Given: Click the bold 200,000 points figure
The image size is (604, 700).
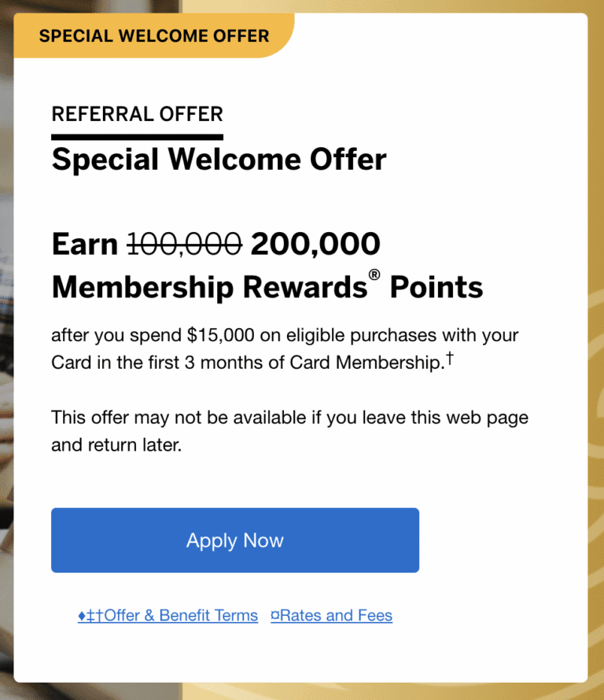Looking at the screenshot, I should pos(315,245).
